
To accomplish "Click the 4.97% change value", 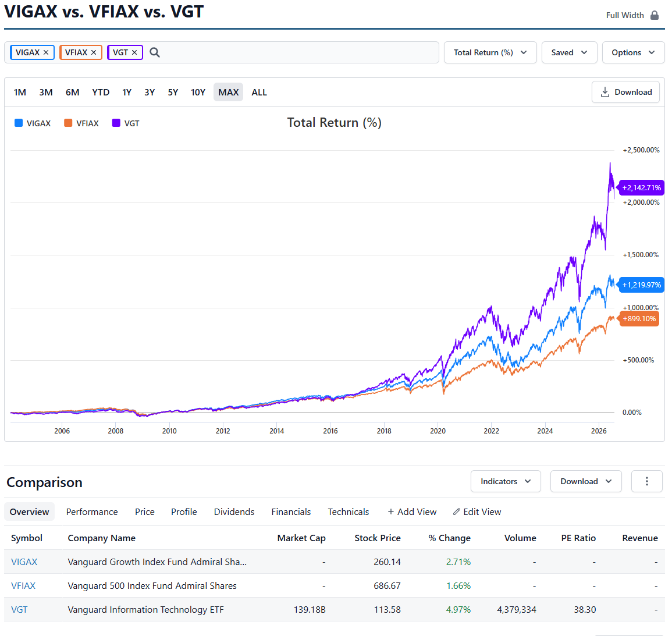I will (458, 609).
